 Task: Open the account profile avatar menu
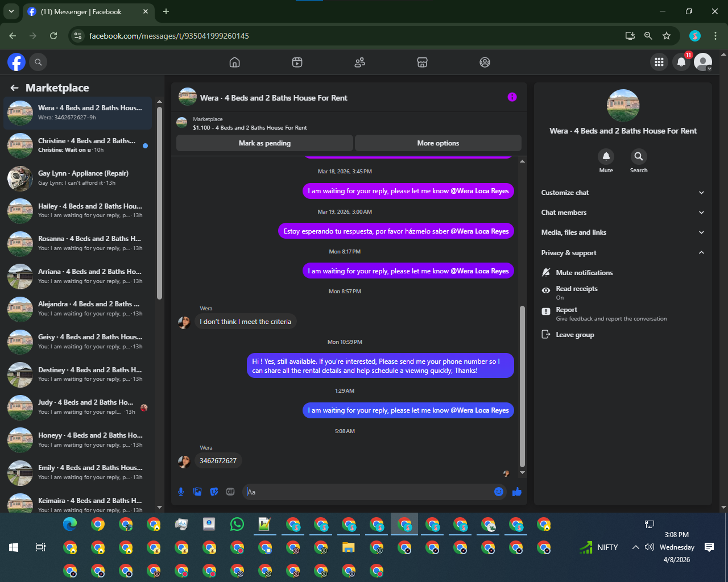(x=704, y=62)
